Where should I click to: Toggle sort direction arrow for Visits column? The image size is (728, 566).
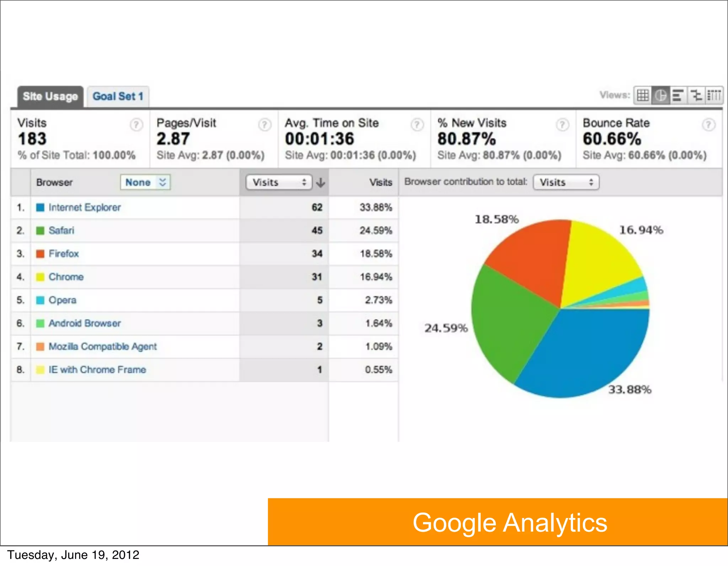[x=321, y=182]
